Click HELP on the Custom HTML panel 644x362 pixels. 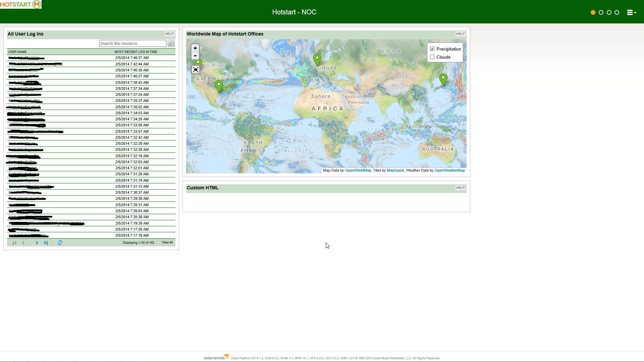coord(460,188)
